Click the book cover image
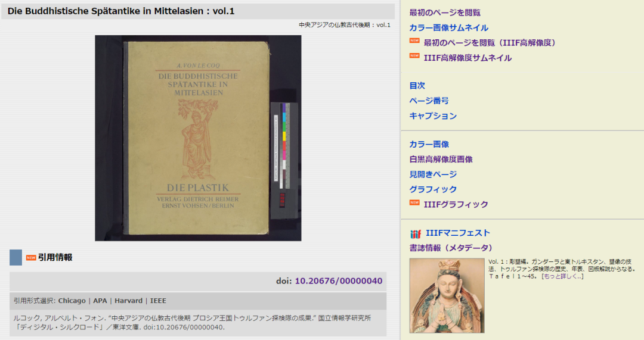The height and width of the screenshot is (340, 644). coord(198,138)
